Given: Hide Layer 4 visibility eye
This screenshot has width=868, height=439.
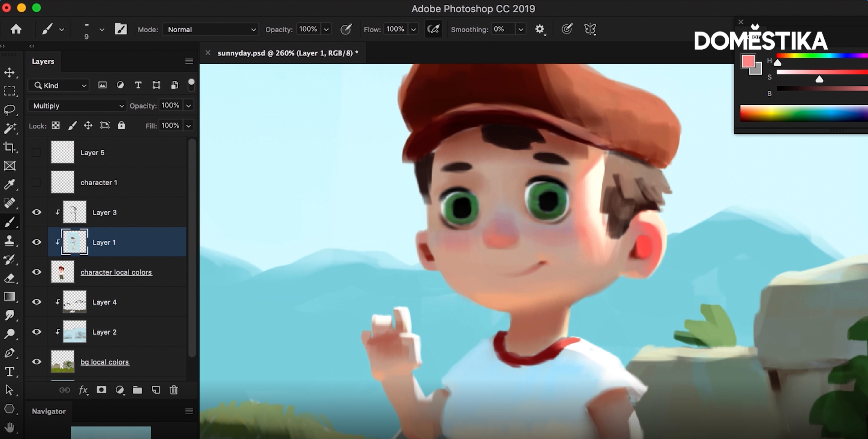Looking at the screenshot, I should [x=36, y=302].
